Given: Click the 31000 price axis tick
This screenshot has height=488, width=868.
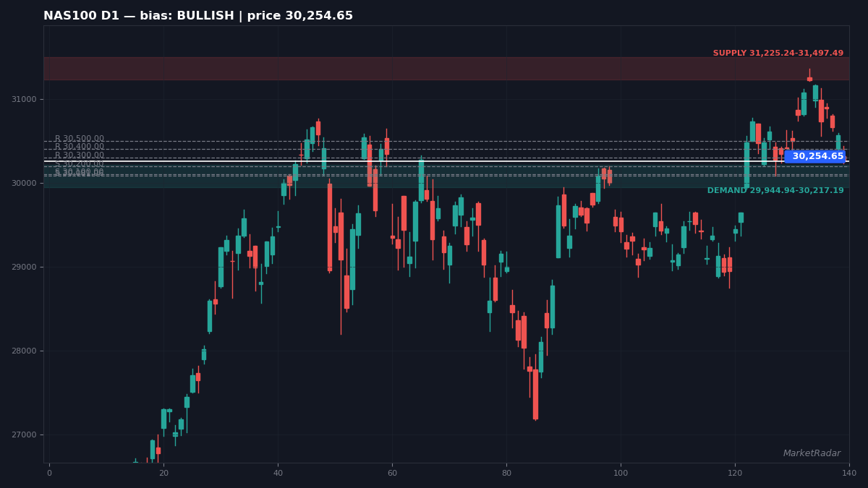Looking at the screenshot, I should tap(25, 100).
